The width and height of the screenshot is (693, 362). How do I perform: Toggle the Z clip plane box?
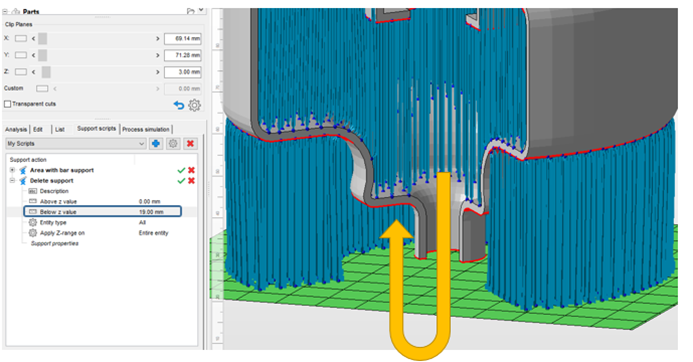[x=21, y=72]
